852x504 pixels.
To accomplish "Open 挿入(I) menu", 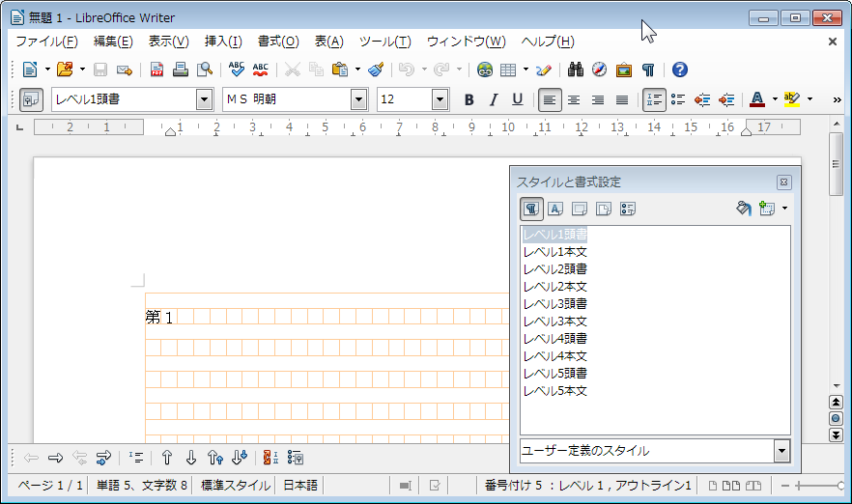I will [x=223, y=42].
